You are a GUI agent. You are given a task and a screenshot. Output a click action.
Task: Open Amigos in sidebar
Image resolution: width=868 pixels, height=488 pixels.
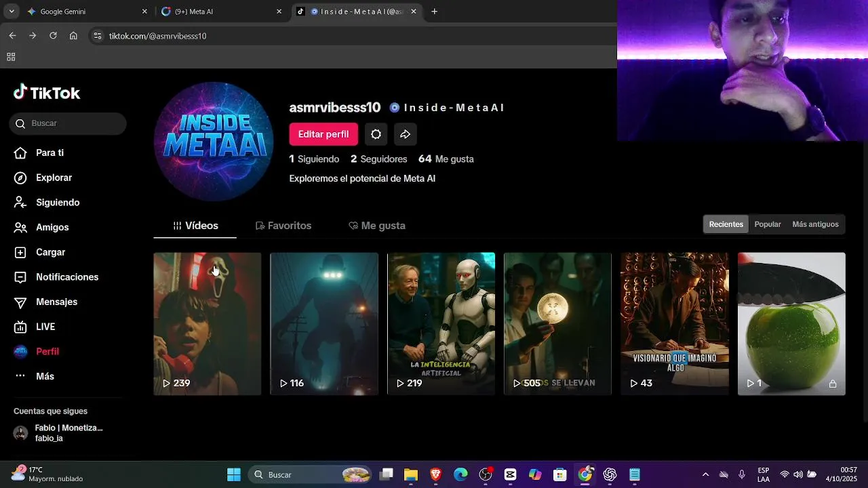coord(41,227)
